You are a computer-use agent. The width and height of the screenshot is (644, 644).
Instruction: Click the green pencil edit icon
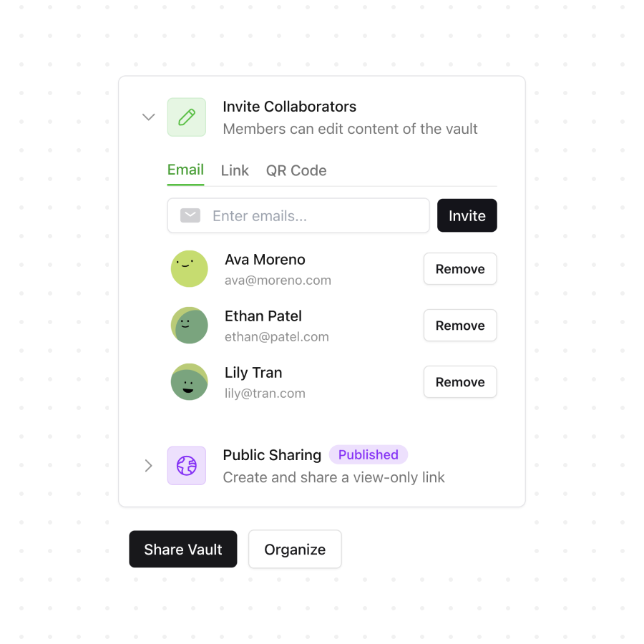[x=186, y=117]
